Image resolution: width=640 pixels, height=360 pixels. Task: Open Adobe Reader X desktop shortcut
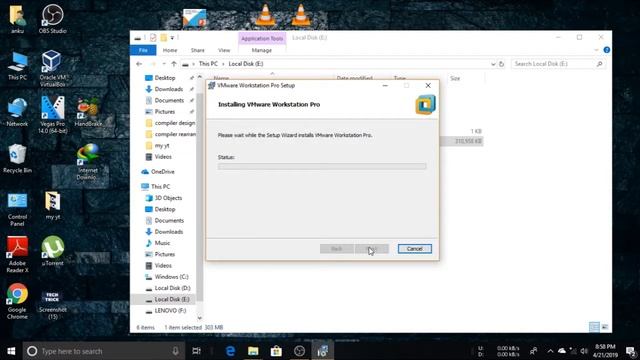[x=17, y=254]
